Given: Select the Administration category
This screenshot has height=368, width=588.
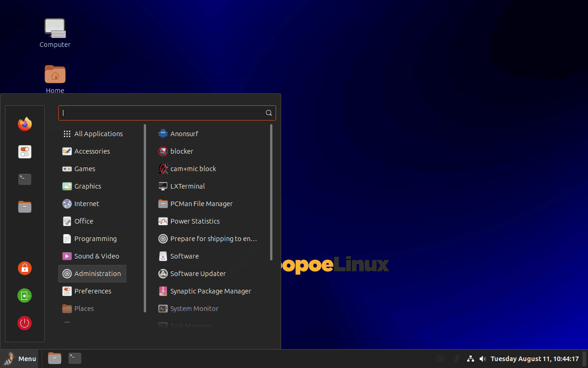Looking at the screenshot, I should [92, 274].
